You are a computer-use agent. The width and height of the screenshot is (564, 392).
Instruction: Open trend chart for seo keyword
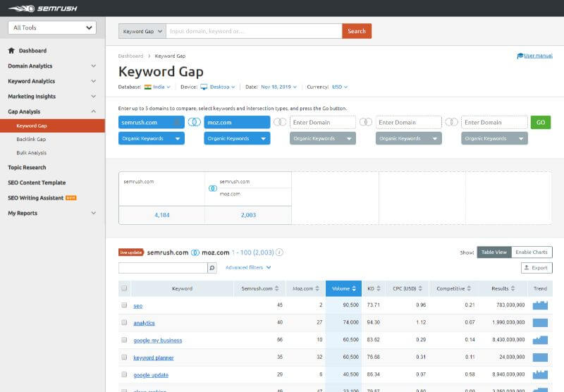[x=540, y=305]
